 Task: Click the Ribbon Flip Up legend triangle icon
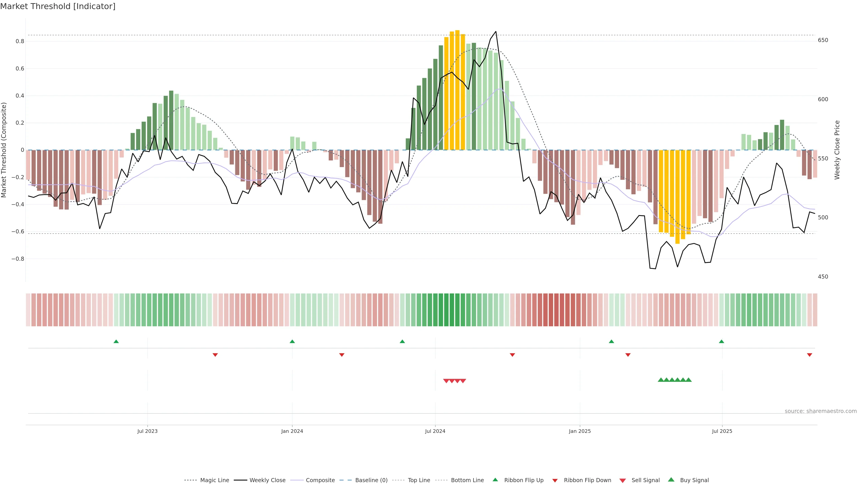coord(495,480)
